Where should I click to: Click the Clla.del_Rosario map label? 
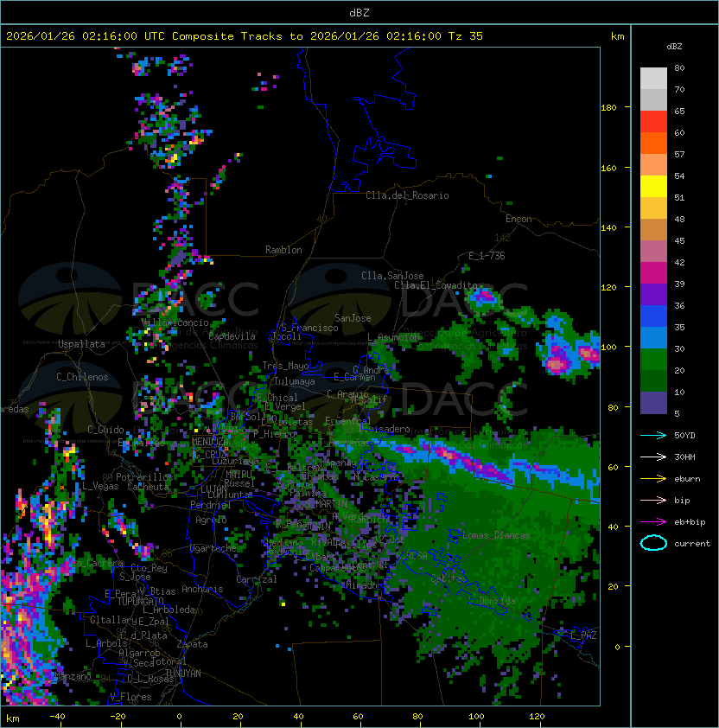407,195
